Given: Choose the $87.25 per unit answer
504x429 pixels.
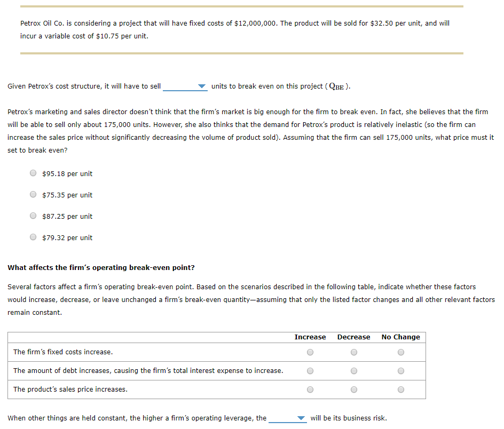Looking at the screenshot, I should (33, 216).
